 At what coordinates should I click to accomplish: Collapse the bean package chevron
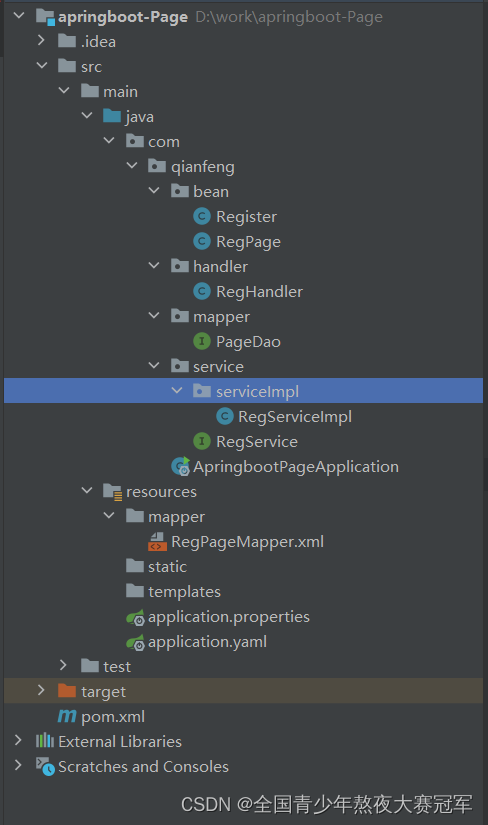(154, 190)
